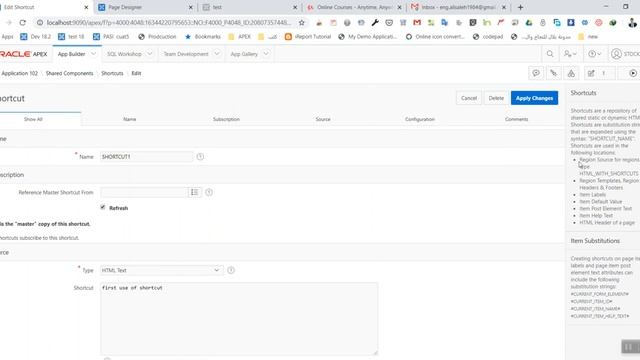
Task: Click the Run page play icon
Action: [x=633, y=73]
